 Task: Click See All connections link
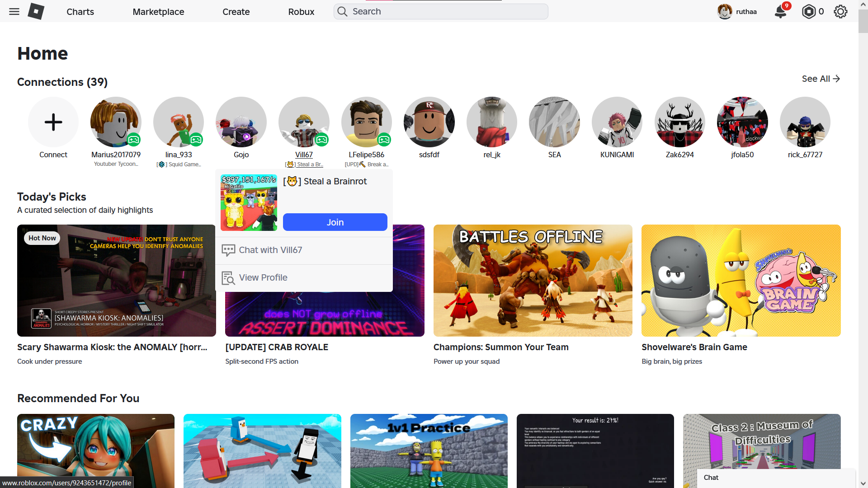click(x=821, y=79)
